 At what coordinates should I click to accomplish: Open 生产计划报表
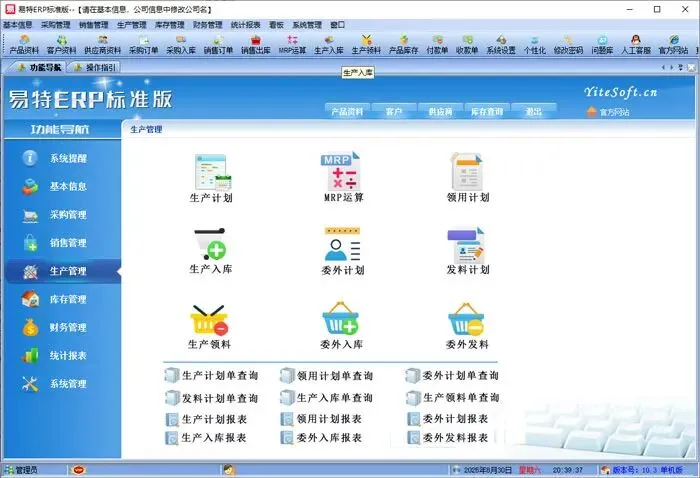click(x=206, y=419)
